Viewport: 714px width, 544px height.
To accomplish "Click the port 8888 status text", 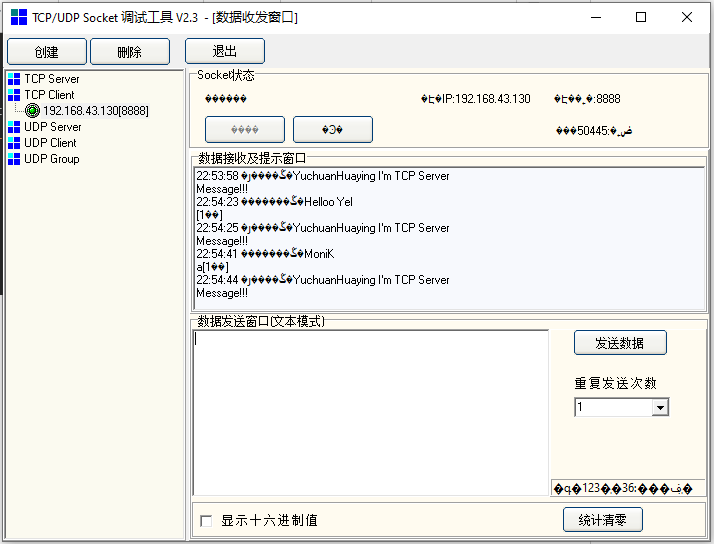I will tap(587, 99).
